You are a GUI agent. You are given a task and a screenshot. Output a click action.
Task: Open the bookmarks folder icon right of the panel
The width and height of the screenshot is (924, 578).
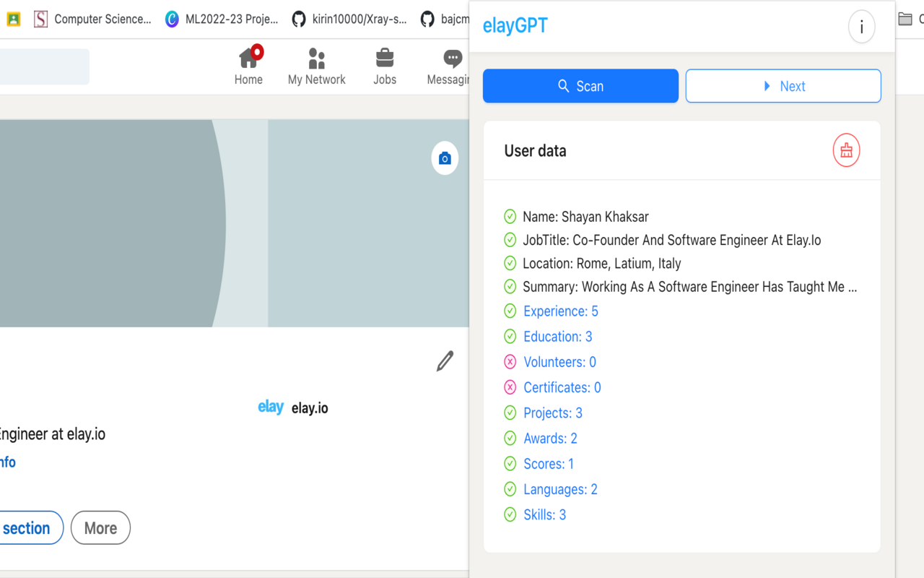(x=905, y=20)
